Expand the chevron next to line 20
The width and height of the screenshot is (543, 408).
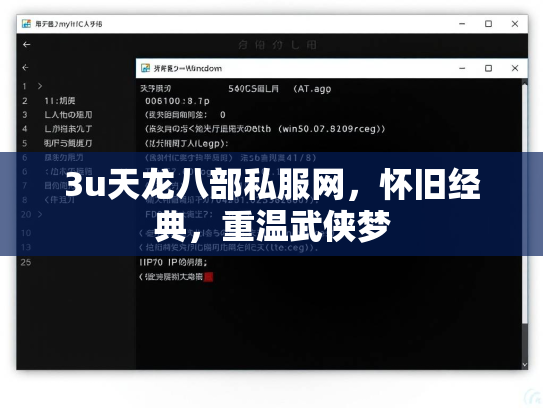coord(40,214)
